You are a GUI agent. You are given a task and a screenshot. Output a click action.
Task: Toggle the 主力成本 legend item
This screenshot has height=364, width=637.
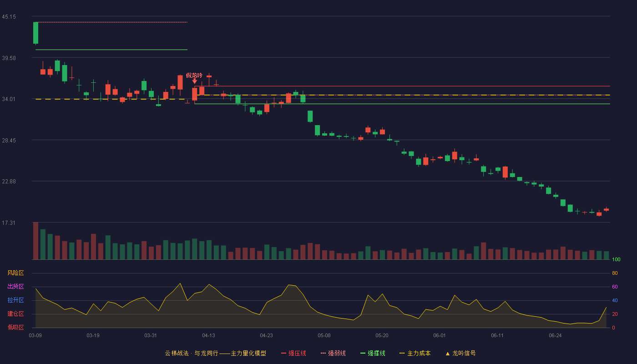click(415, 353)
